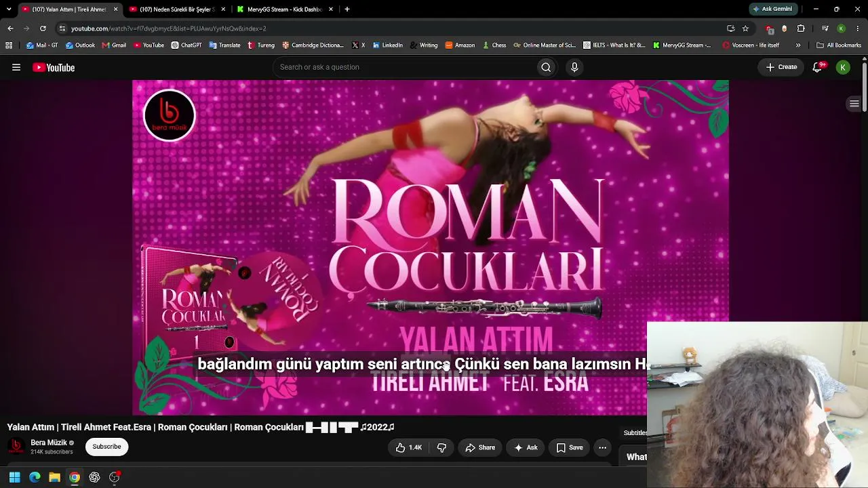The width and height of the screenshot is (868, 488).
Task: Open File Explorer from the taskbar
Action: (54, 477)
